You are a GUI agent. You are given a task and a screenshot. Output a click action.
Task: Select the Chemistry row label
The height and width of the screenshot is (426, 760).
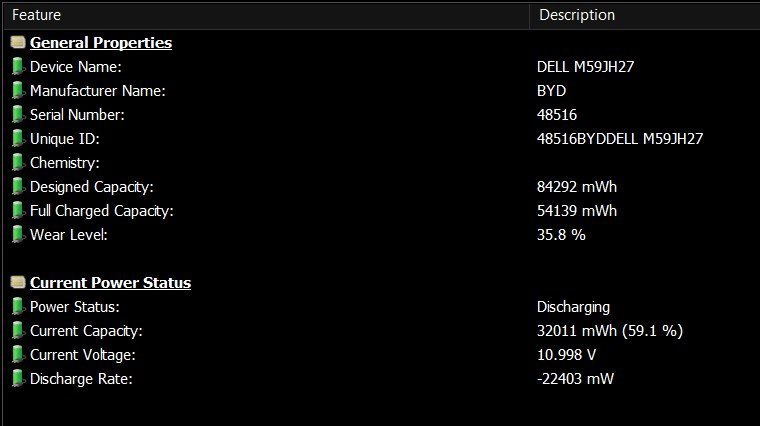(x=65, y=163)
